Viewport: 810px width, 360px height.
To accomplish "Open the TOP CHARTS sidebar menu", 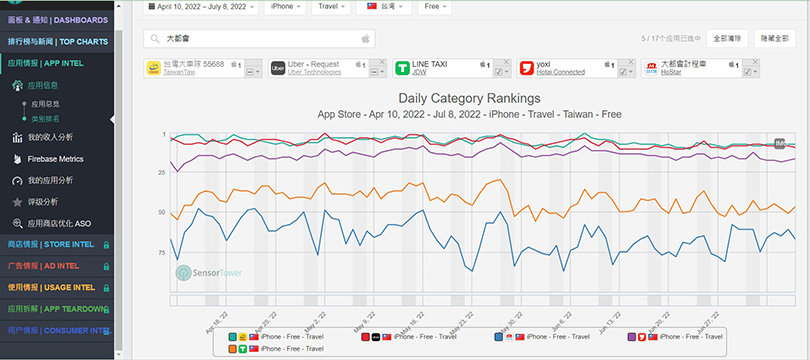I will tap(57, 42).
